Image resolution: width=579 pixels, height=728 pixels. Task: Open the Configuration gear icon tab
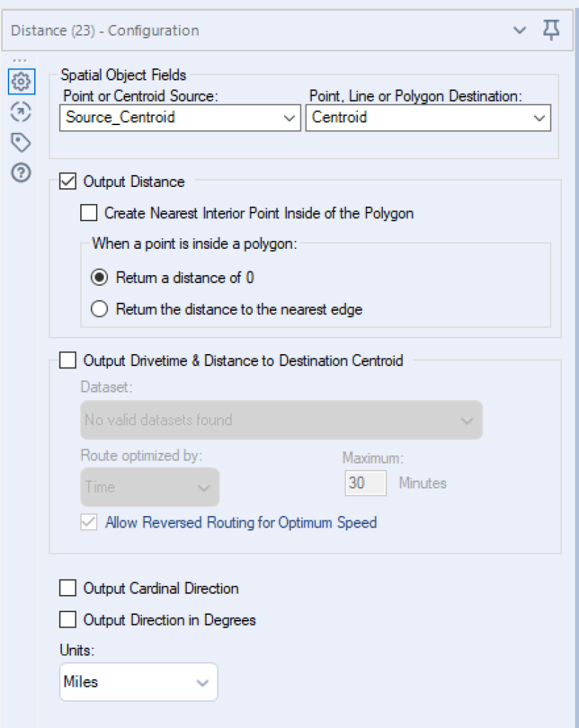click(x=21, y=82)
